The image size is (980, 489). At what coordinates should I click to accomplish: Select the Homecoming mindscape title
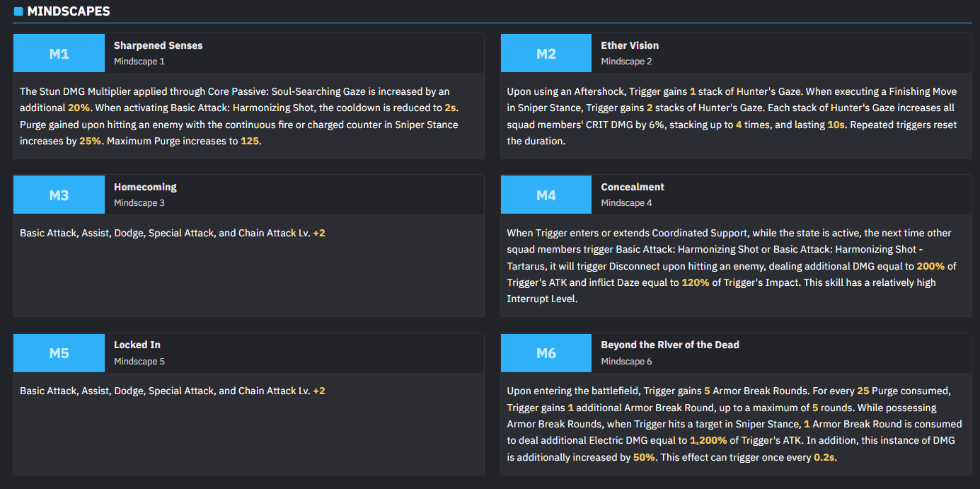(145, 187)
